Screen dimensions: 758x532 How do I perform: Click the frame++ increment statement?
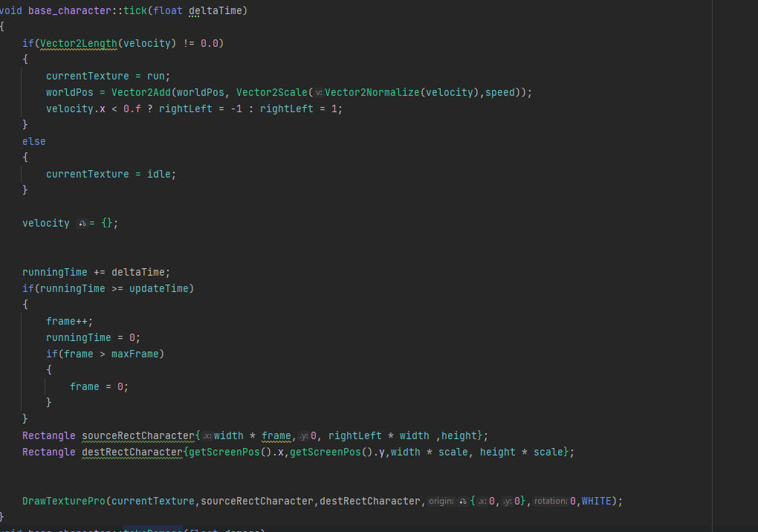click(x=65, y=320)
